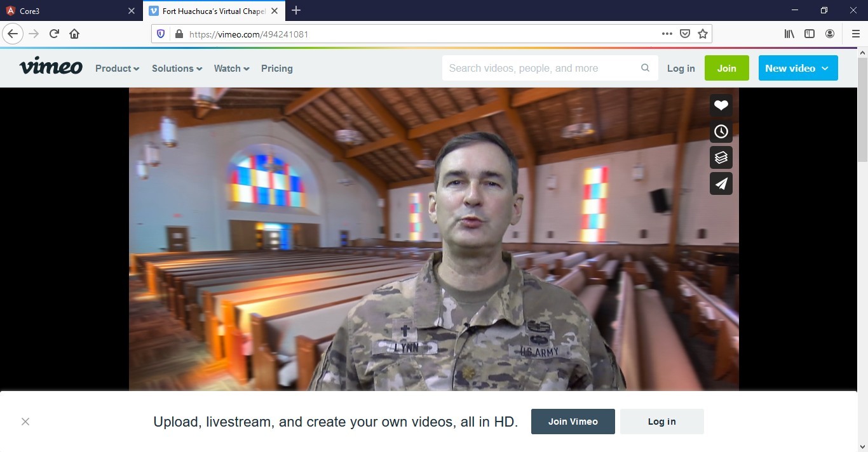Open a new browser tab
The height and width of the screenshot is (452, 868).
pyautogui.click(x=296, y=11)
